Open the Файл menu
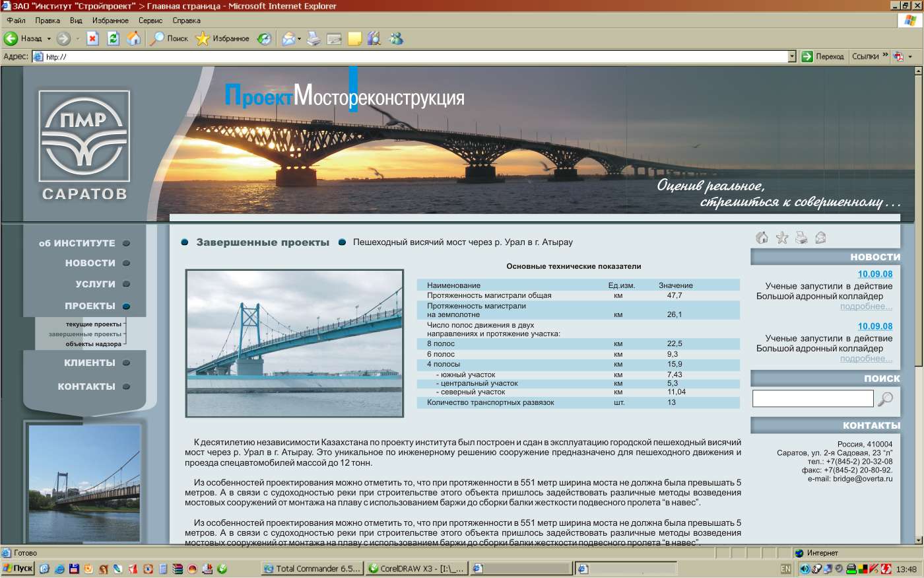 16,20
